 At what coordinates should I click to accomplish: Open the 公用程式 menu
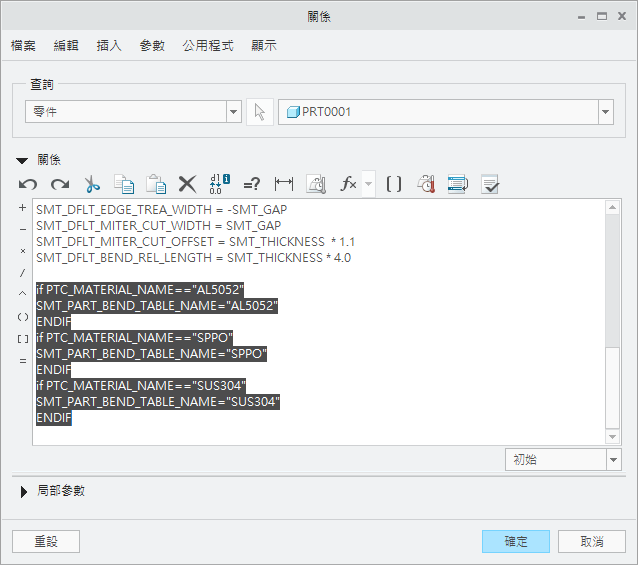[208, 46]
